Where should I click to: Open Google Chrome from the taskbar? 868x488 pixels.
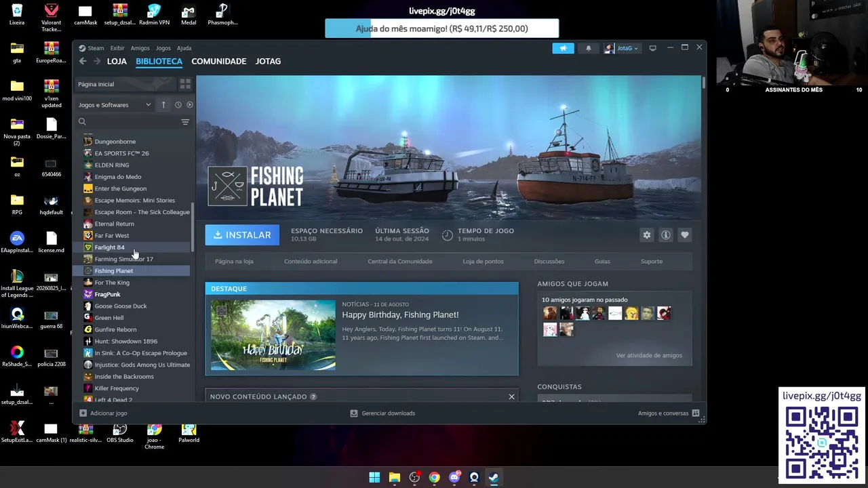(x=434, y=477)
